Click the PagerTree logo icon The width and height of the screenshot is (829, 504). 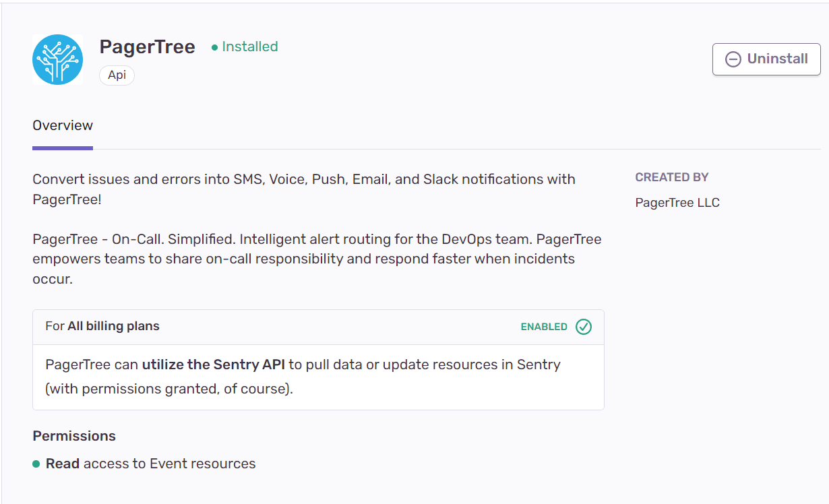point(57,59)
